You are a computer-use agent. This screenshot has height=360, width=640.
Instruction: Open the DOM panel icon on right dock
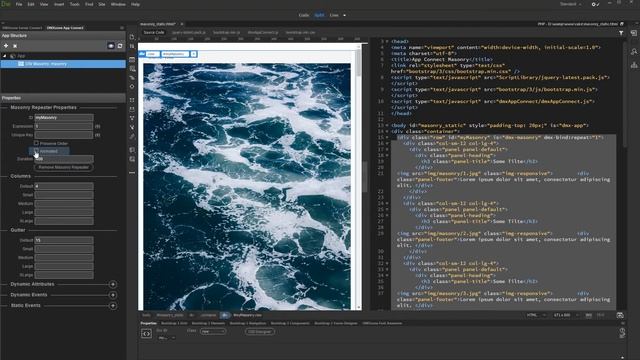tap(634, 65)
